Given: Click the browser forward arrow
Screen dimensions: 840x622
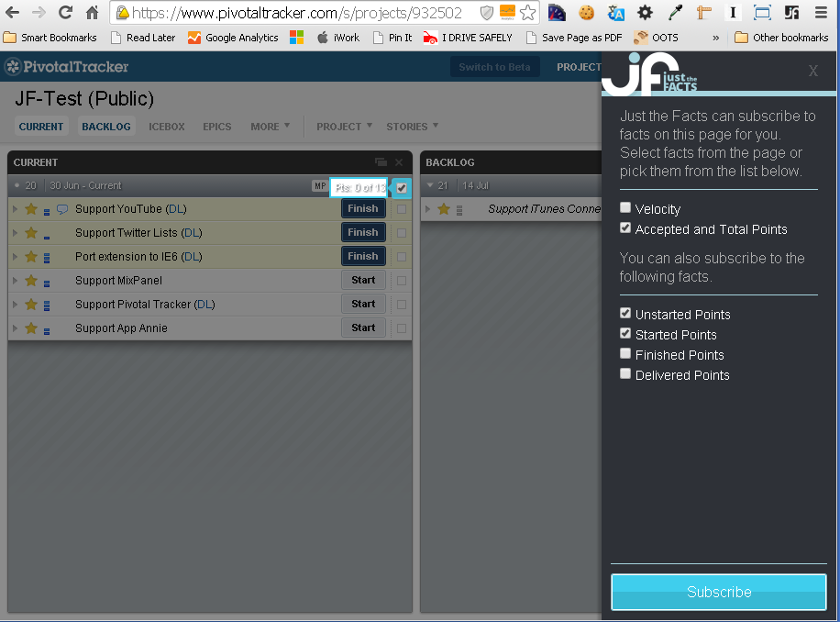Looking at the screenshot, I should pyautogui.click(x=39, y=12).
